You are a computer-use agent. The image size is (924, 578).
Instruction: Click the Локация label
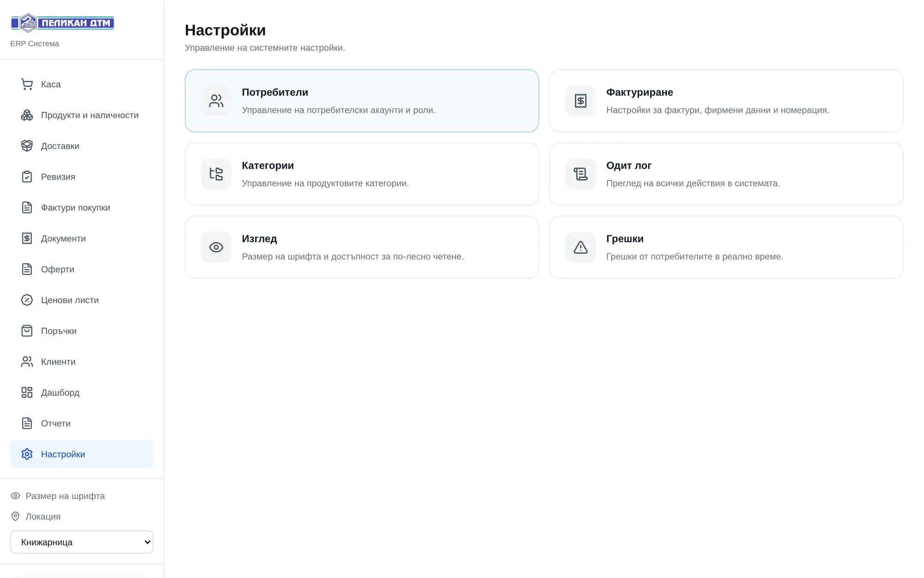coord(43,517)
